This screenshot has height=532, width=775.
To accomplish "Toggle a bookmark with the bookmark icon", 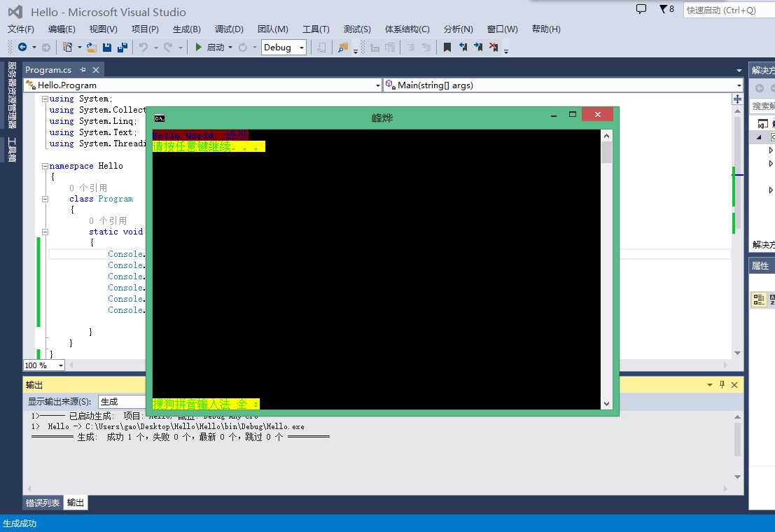I will 447,47.
